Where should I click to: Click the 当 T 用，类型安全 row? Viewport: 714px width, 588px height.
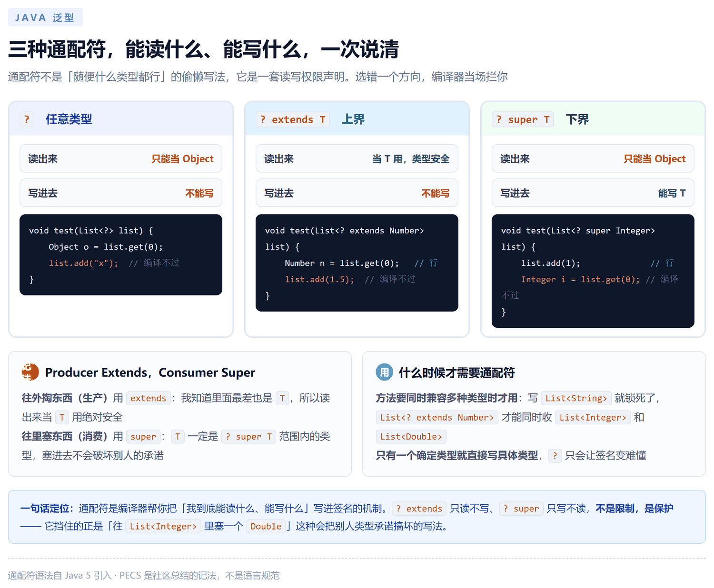click(357, 158)
